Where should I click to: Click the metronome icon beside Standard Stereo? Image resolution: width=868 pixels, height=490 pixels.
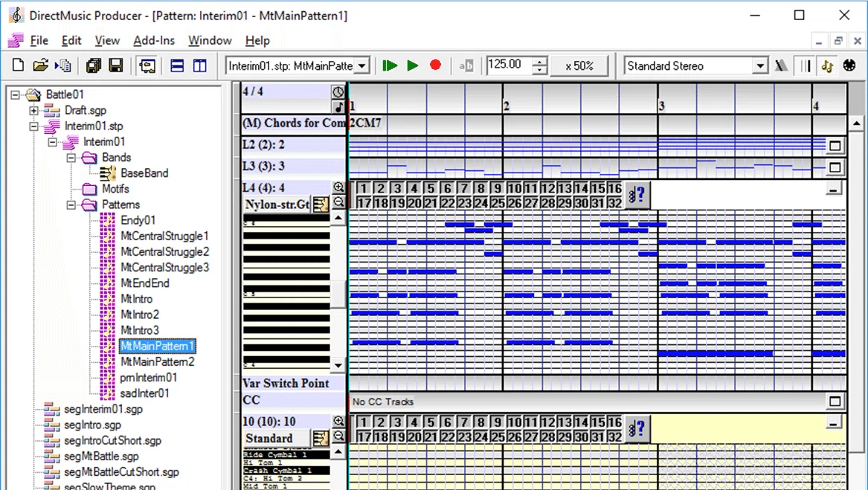pyautogui.click(x=781, y=66)
